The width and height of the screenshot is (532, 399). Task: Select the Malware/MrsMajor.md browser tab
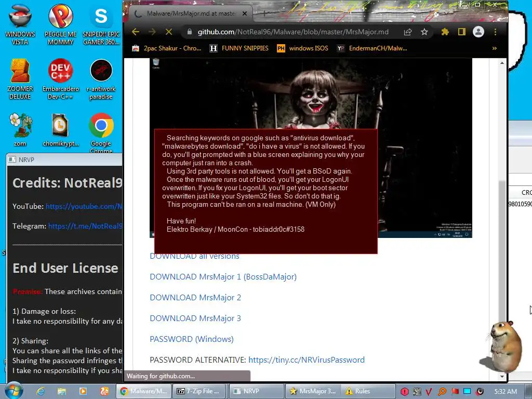tap(191, 14)
